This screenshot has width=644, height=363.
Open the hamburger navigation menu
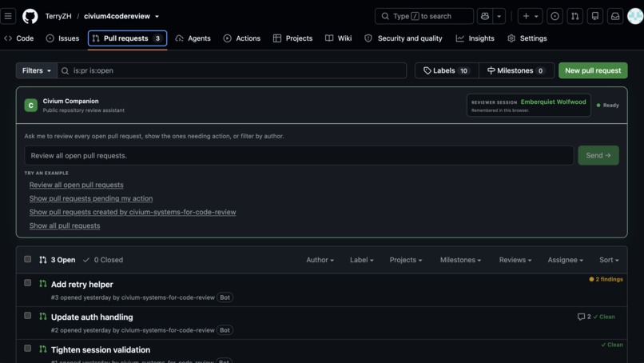pos(8,16)
